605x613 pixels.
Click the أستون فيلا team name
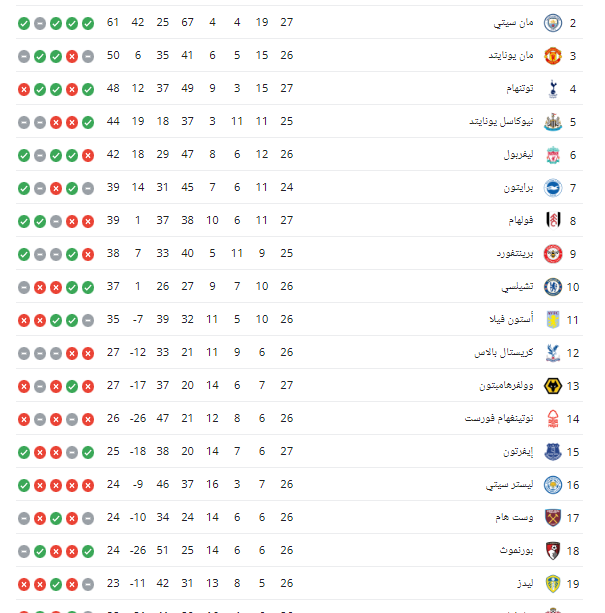pyautogui.click(x=510, y=319)
